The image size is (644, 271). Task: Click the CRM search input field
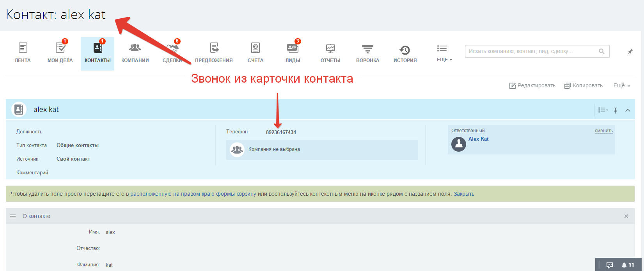tap(532, 51)
